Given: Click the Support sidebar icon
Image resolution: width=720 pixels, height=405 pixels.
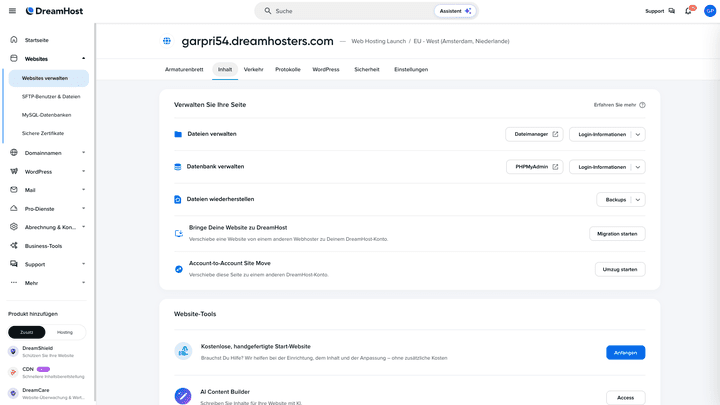Looking at the screenshot, I should coord(14,264).
